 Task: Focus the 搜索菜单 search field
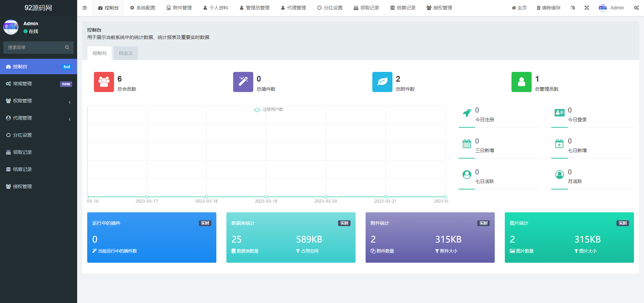[34, 47]
